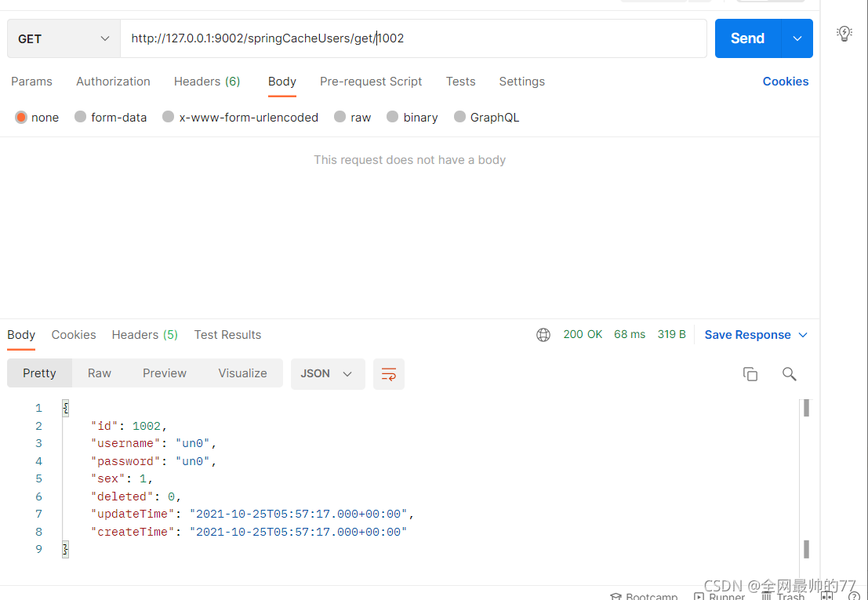Click the Send button
The width and height of the screenshot is (868, 600).
click(746, 38)
